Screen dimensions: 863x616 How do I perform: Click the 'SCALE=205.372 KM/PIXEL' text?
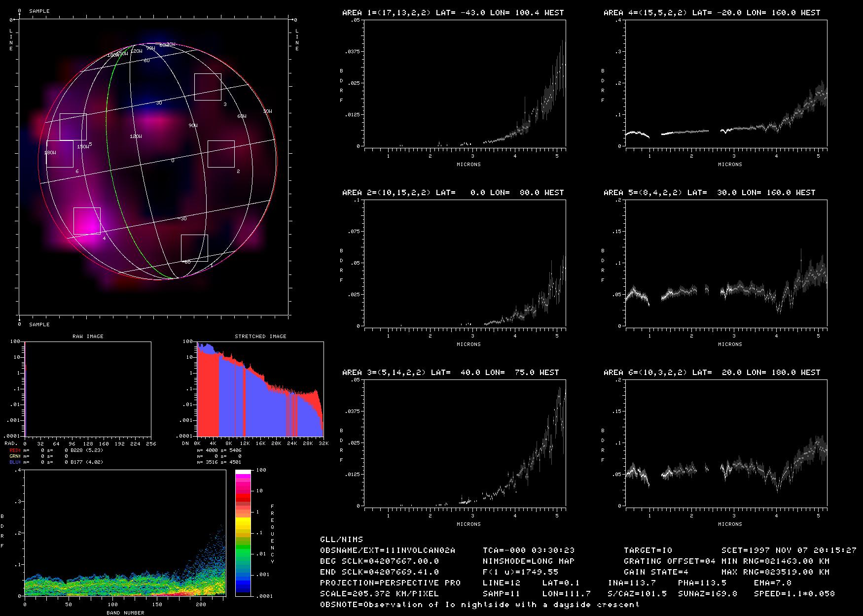pyautogui.click(x=380, y=594)
